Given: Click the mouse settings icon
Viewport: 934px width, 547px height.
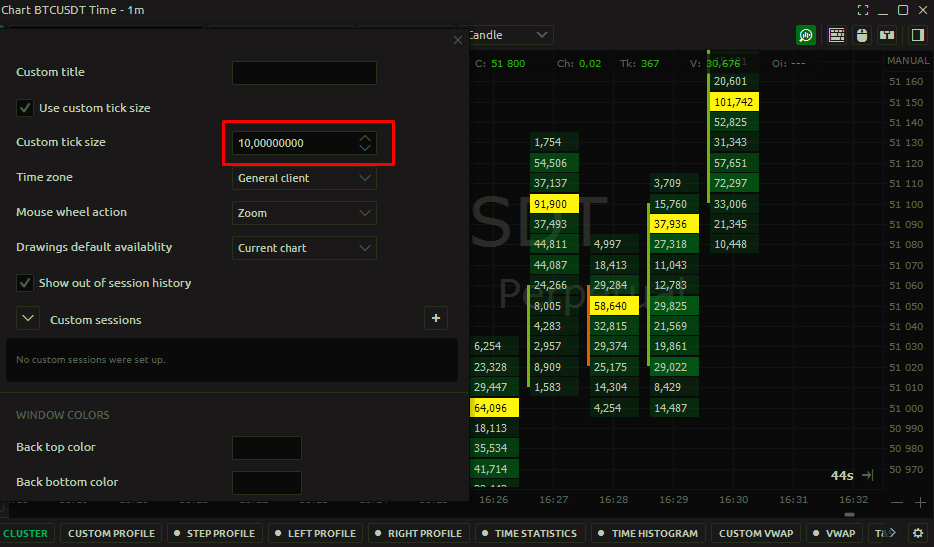Looking at the screenshot, I should (862, 35).
